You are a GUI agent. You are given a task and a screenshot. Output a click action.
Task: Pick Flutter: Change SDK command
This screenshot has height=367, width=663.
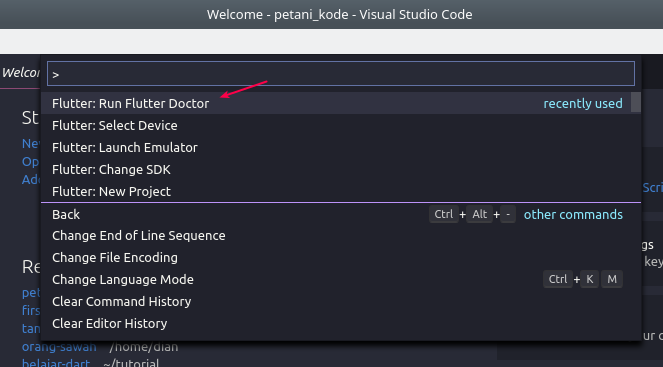341,169
